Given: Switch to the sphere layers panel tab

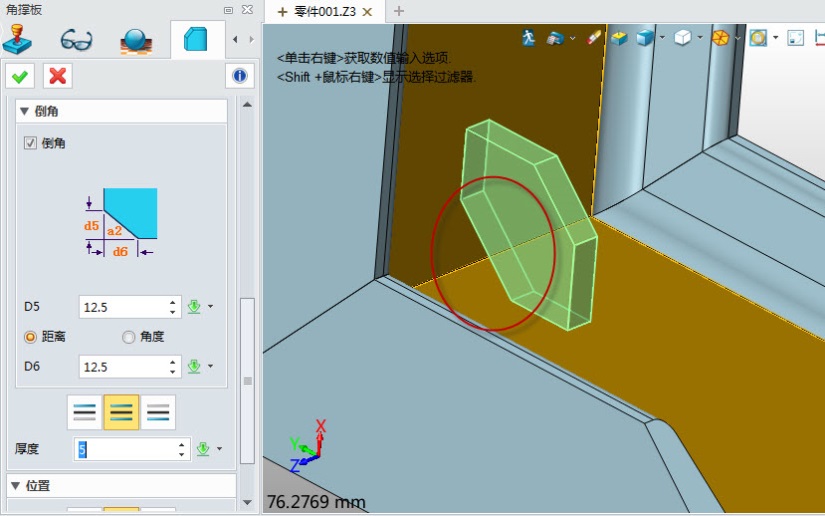Looking at the screenshot, I should pyautogui.click(x=136, y=41).
